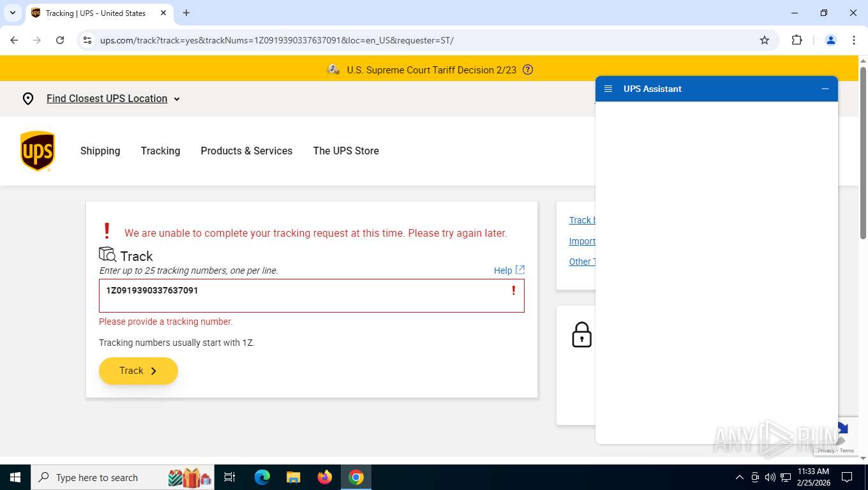Click the U.S. Supreme Court Tariff Decision notice
Screen dimensions: 868x490
point(431,70)
